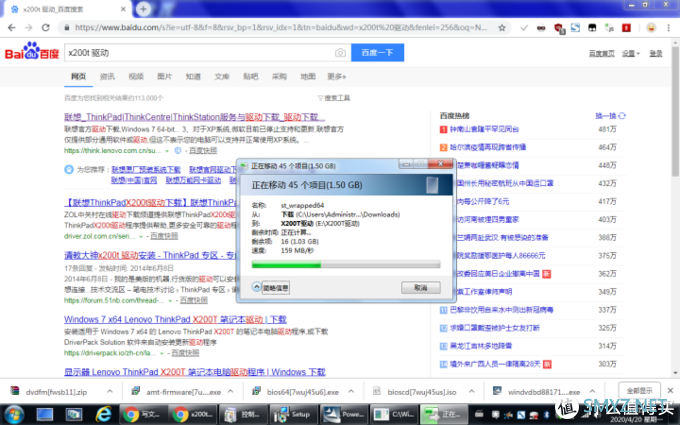Open the PowerPoint taskbar item

pyautogui.click(x=343, y=415)
